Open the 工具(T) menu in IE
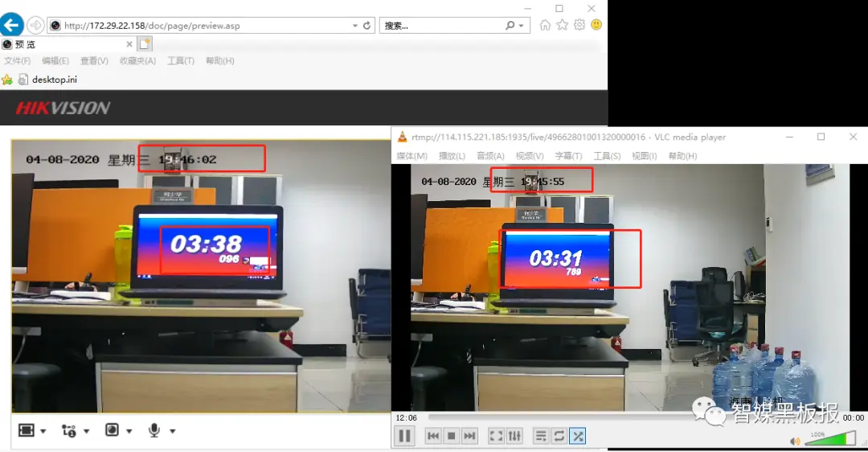 [181, 61]
